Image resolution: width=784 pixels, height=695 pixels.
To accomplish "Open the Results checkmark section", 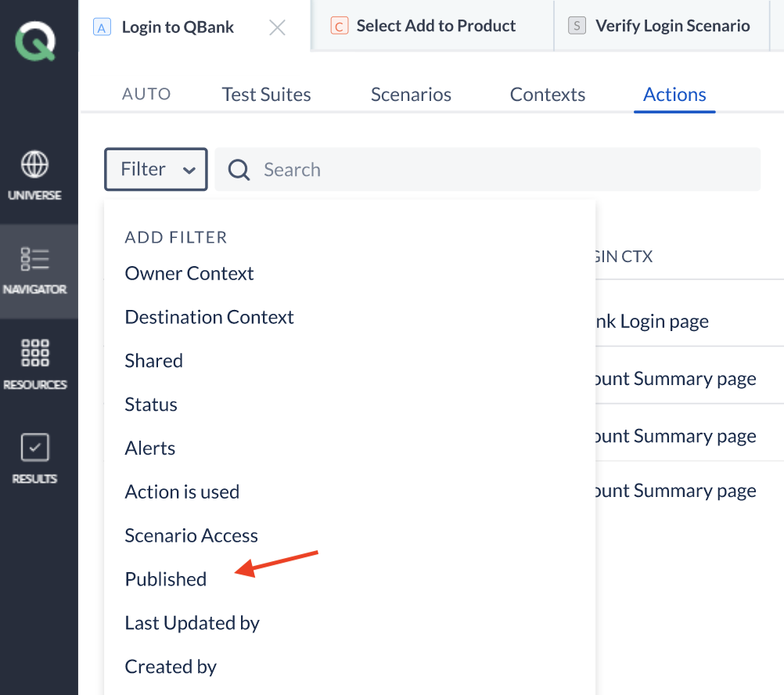I will coord(34,459).
